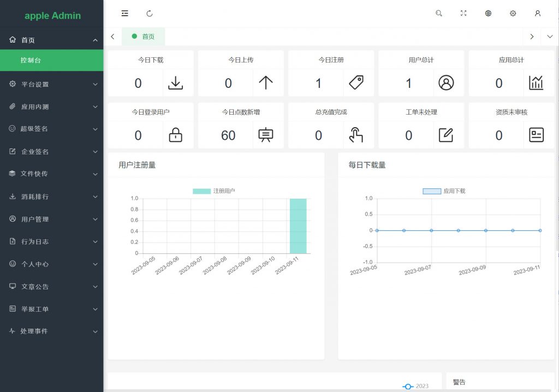
Task: Click the refresh page icon
Action: coord(150,13)
